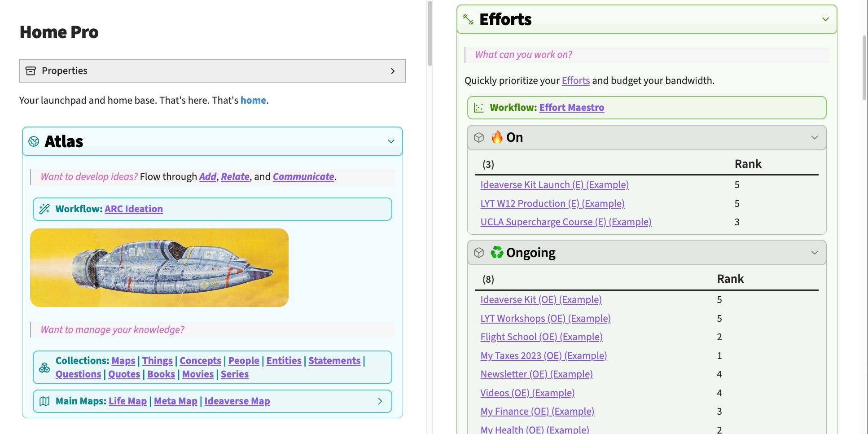Image resolution: width=868 pixels, height=434 pixels.
Task: Open the Efforts link in the description
Action: tap(576, 81)
